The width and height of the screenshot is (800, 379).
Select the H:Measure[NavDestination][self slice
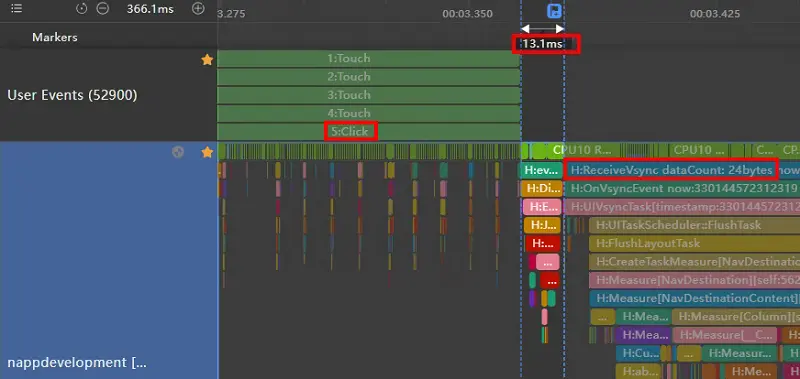(x=694, y=280)
